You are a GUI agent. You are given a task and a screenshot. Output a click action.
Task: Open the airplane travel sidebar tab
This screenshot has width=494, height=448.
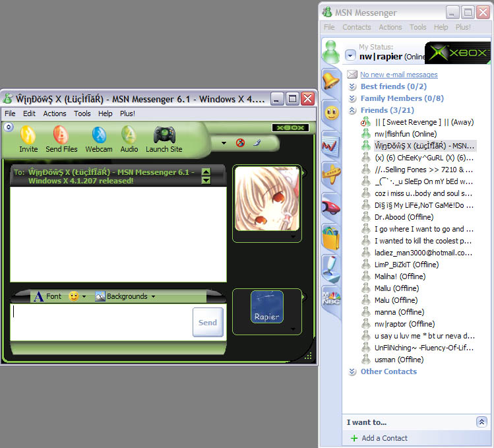(x=331, y=174)
